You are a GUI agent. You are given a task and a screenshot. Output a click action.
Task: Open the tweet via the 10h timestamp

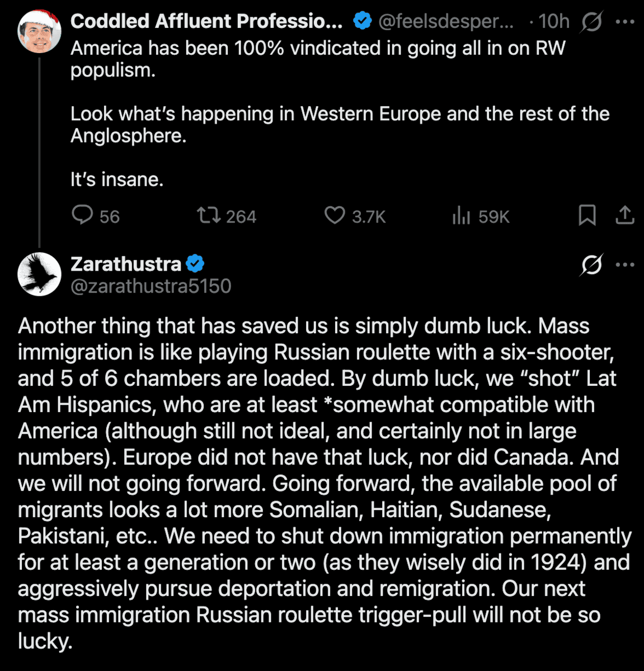(553, 21)
